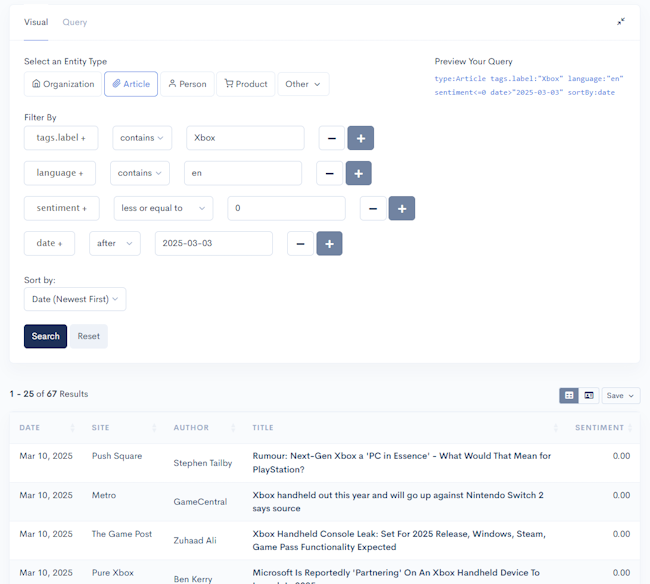Sort results by the AUTHOR column

coord(204,428)
